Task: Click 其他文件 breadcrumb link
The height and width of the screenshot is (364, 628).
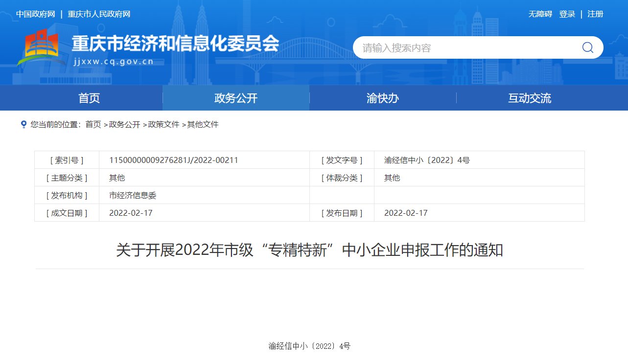Action: pos(203,124)
